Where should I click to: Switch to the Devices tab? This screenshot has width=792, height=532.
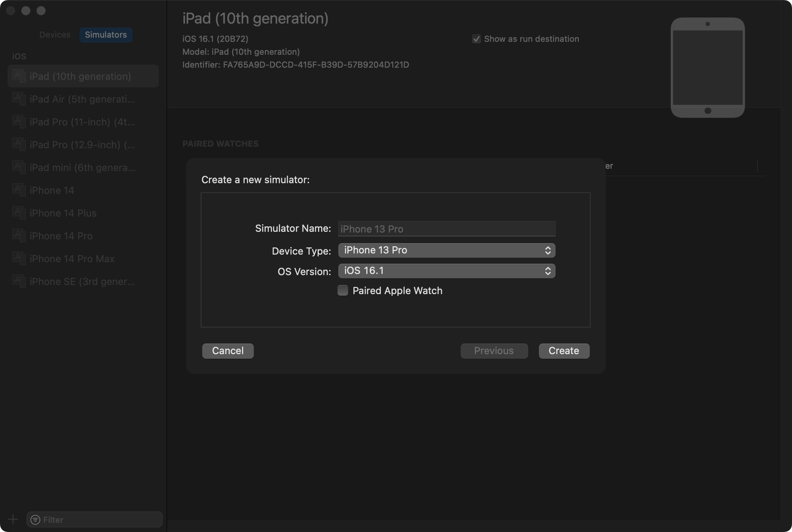(55, 35)
